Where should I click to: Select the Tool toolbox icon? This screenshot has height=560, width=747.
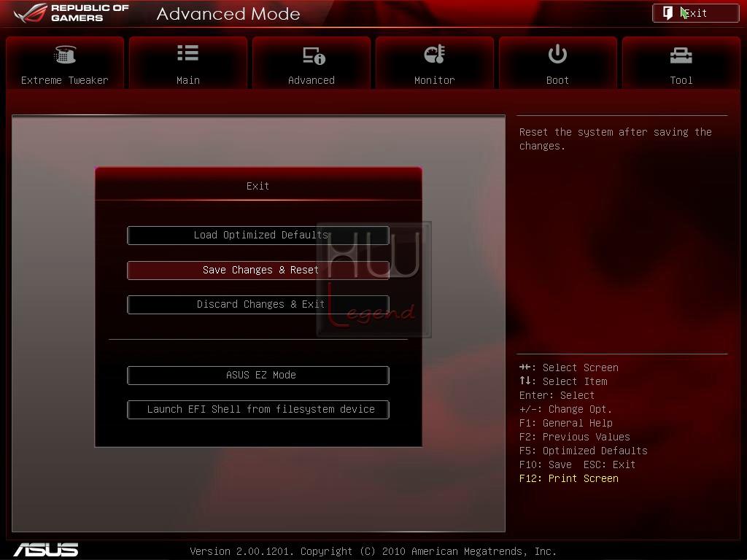[681, 55]
